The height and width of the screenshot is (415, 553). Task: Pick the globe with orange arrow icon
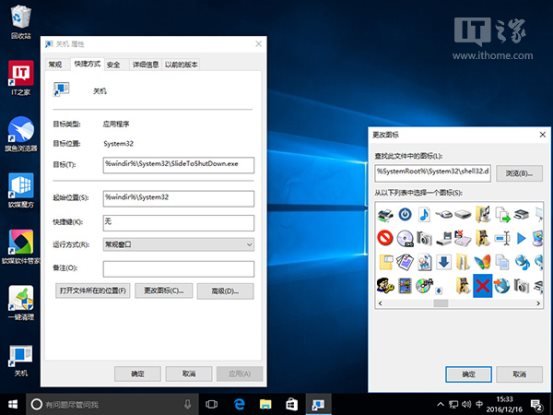click(502, 286)
